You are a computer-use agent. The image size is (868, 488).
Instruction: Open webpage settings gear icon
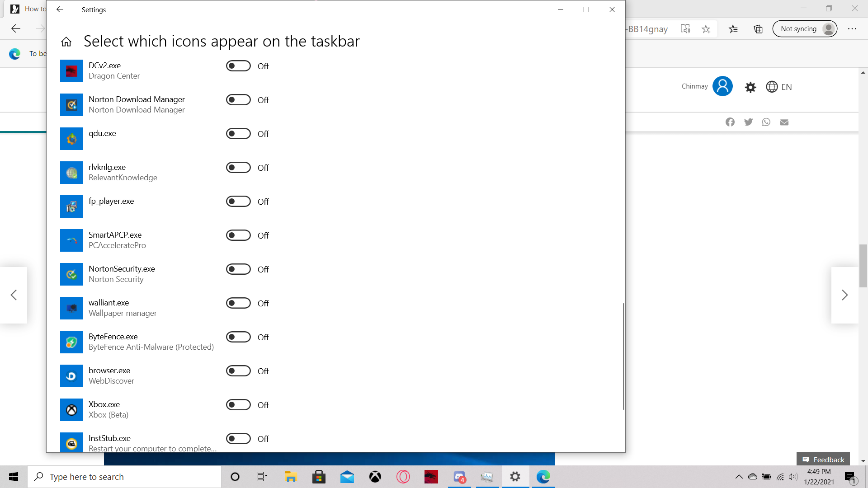pos(750,87)
